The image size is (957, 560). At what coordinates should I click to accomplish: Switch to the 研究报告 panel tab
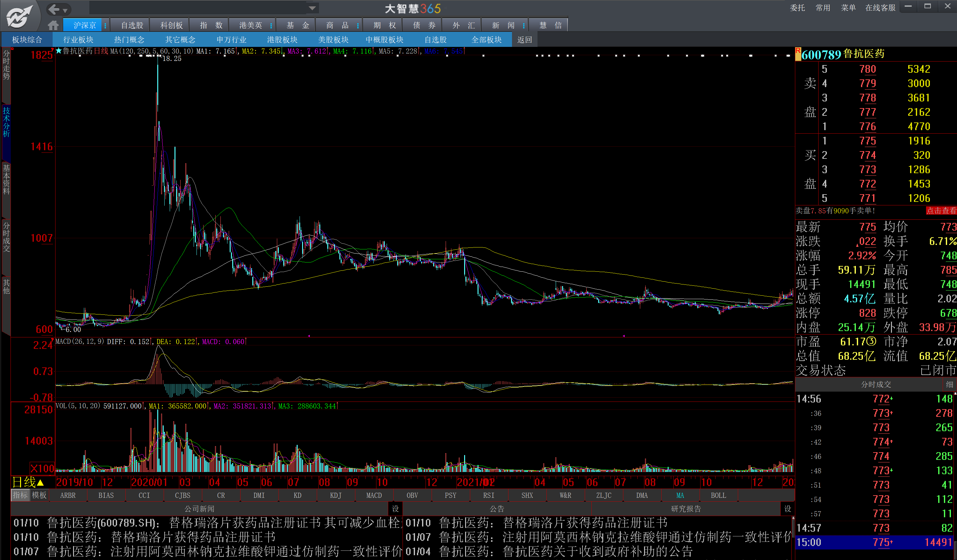(x=686, y=509)
